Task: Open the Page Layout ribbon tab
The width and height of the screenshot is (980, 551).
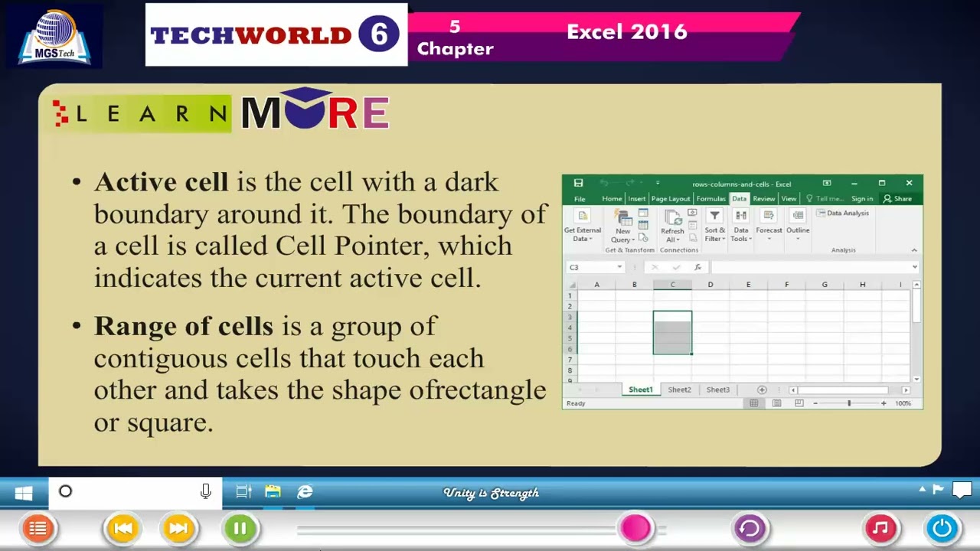Action: pos(671,199)
